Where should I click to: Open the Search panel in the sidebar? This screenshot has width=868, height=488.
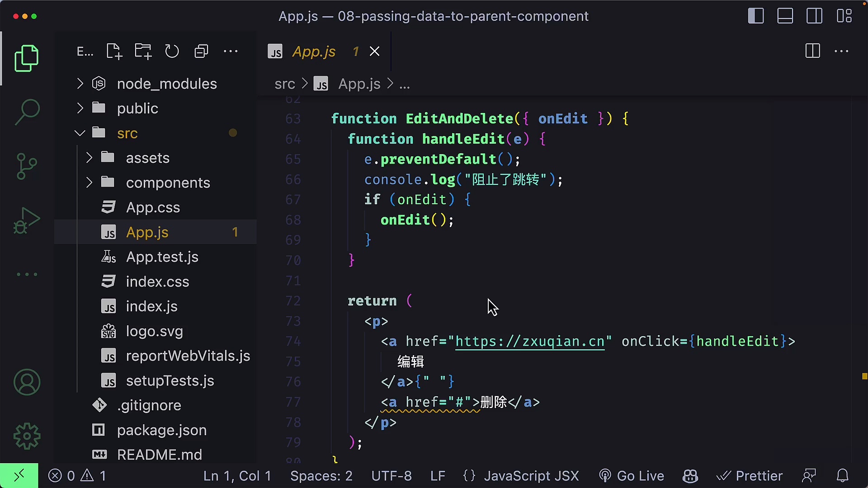click(x=27, y=111)
